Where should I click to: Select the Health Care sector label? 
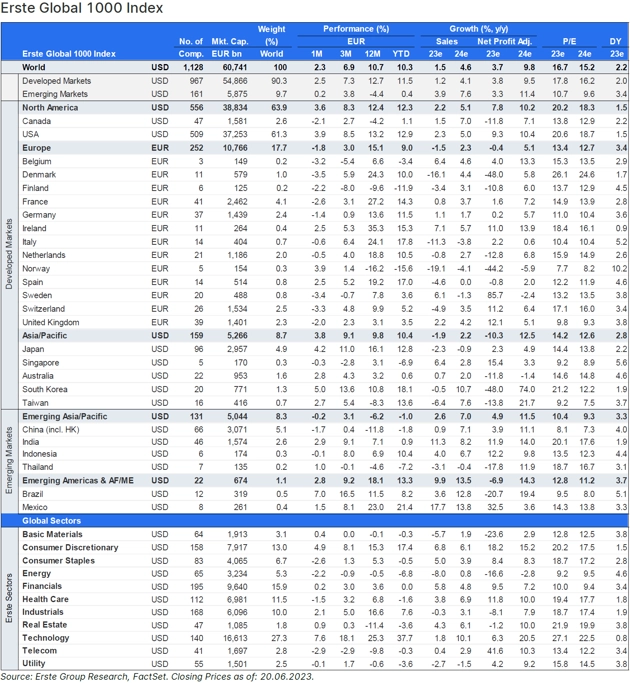click(45, 599)
